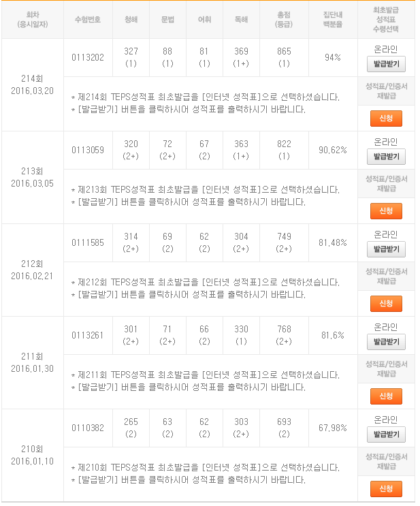Click orange 신청 button for 213회 reissue

pyautogui.click(x=386, y=211)
